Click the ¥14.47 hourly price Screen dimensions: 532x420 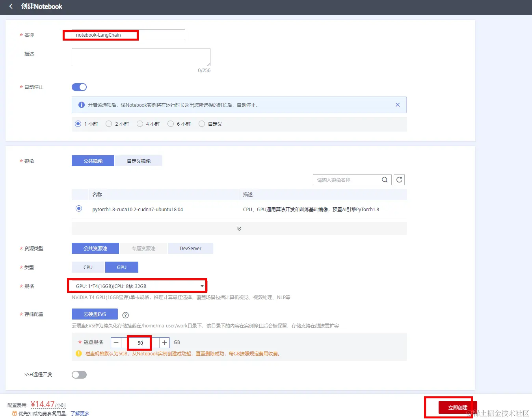click(43, 404)
